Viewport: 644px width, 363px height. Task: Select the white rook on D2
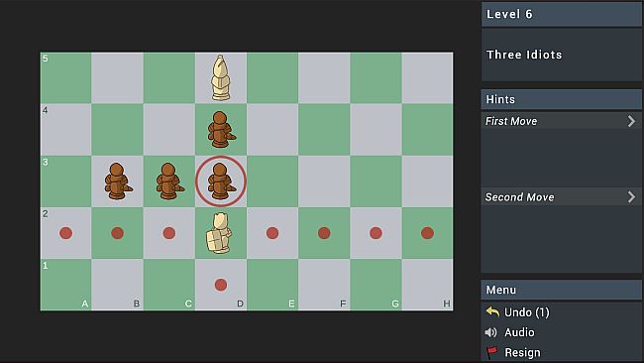pyautogui.click(x=219, y=233)
